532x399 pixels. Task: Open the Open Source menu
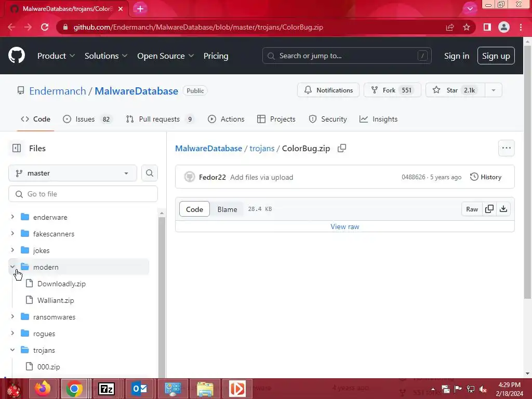pyautogui.click(x=166, y=56)
